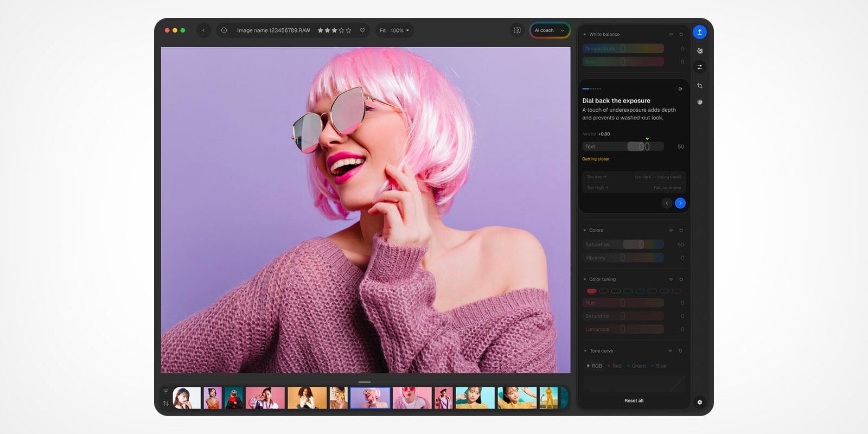Collapse the White balance section
This screenshot has width=868, height=434.
[x=585, y=34]
